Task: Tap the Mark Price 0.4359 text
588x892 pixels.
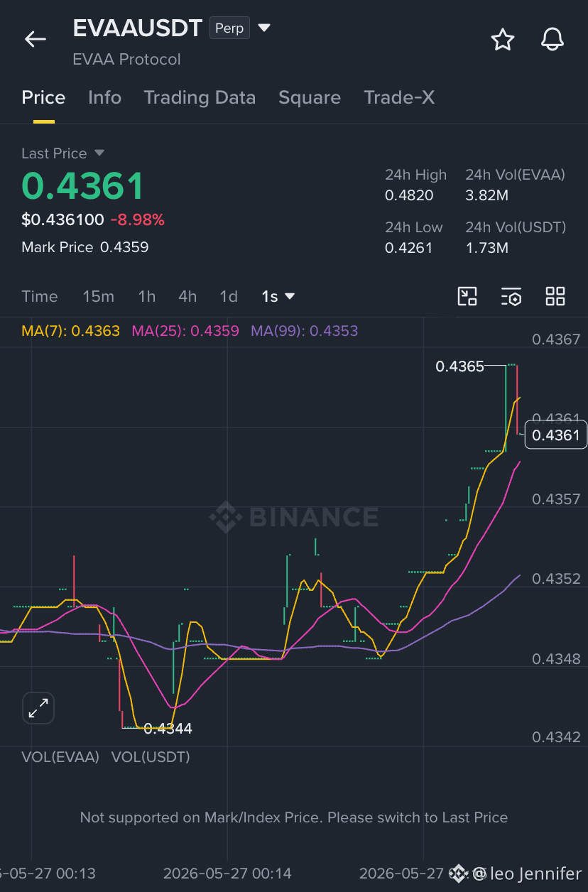Action: coord(85,247)
